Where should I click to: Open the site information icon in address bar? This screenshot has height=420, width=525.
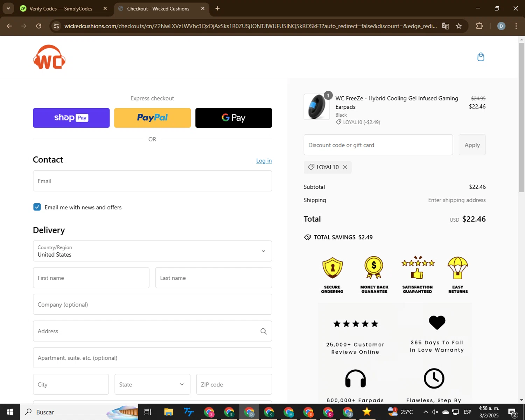[56, 26]
